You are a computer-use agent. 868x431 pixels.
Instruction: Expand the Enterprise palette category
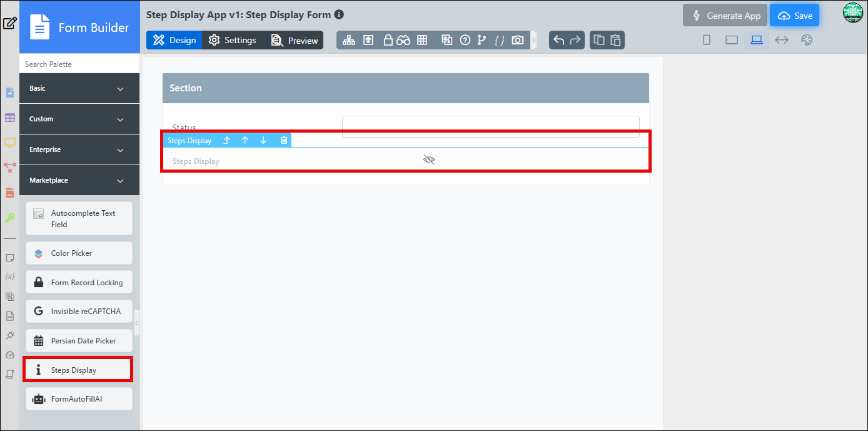79,150
